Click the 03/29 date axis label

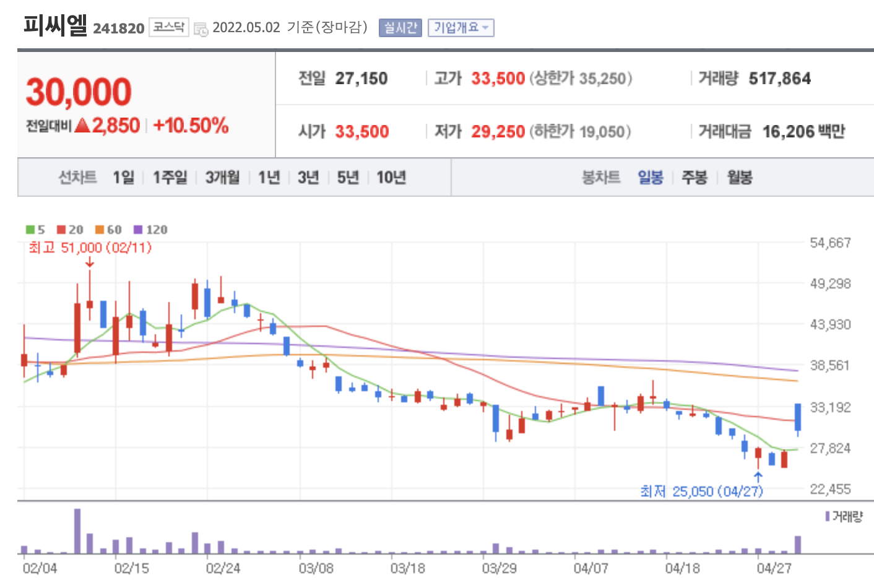click(x=499, y=568)
